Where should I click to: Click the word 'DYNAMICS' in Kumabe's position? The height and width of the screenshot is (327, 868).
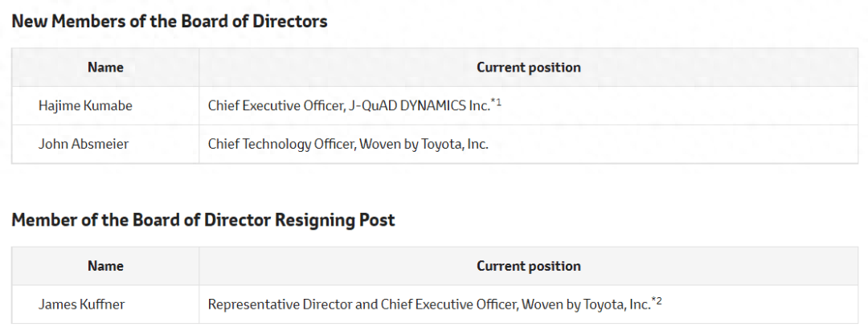pyautogui.click(x=432, y=106)
